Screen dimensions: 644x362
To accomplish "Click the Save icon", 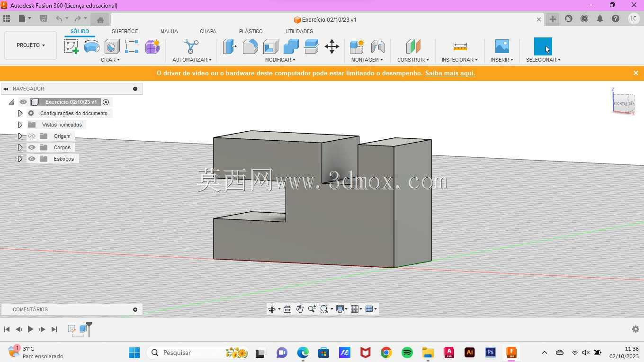I will click(44, 19).
